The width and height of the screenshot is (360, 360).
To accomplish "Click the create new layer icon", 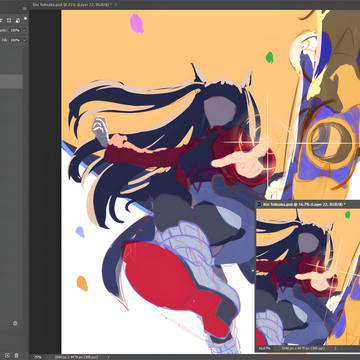I will [8, 356].
